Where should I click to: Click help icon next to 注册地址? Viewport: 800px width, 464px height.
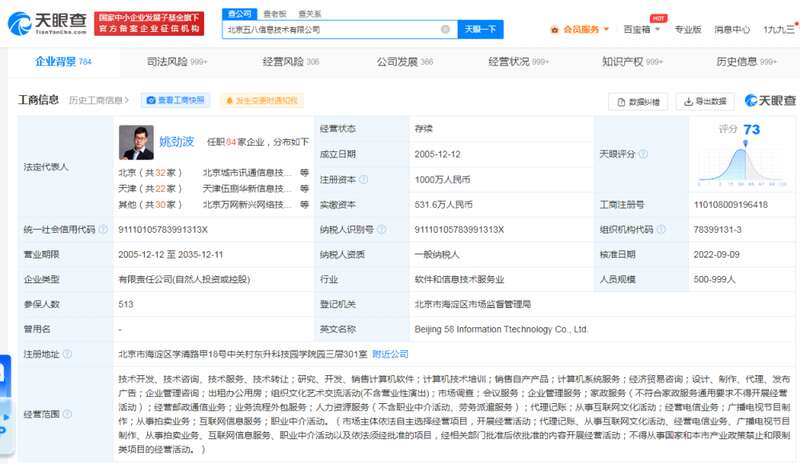click(x=67, y=354)
